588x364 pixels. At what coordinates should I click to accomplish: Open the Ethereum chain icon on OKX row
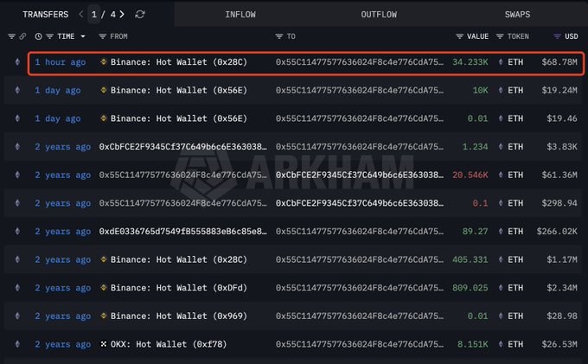17,344
